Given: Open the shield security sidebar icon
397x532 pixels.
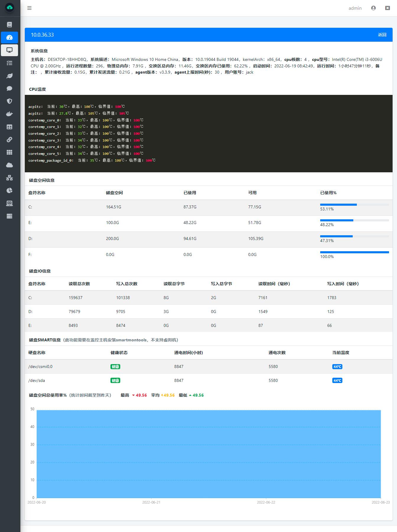Looking at the screenshot, I should pos(9,101).
